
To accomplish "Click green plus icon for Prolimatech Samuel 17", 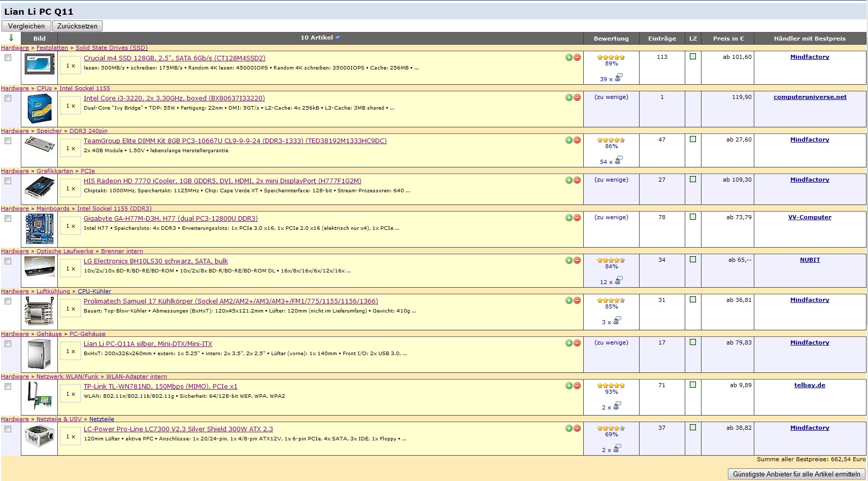I will [x=569, y=300].
